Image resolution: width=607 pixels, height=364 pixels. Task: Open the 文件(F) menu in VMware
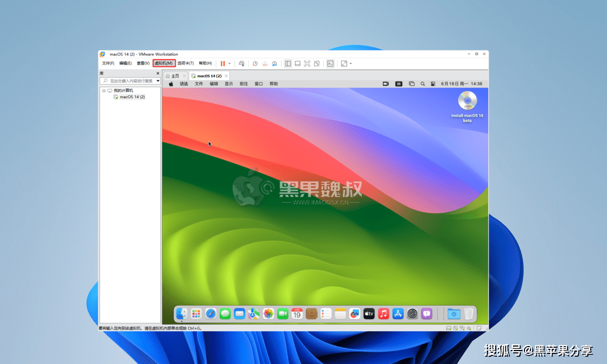coord(108,63)
